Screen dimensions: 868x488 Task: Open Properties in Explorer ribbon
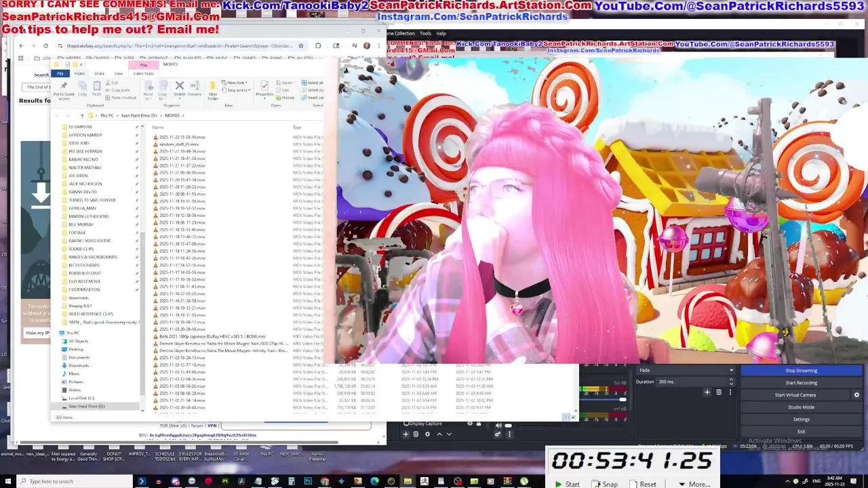(264, 89)
